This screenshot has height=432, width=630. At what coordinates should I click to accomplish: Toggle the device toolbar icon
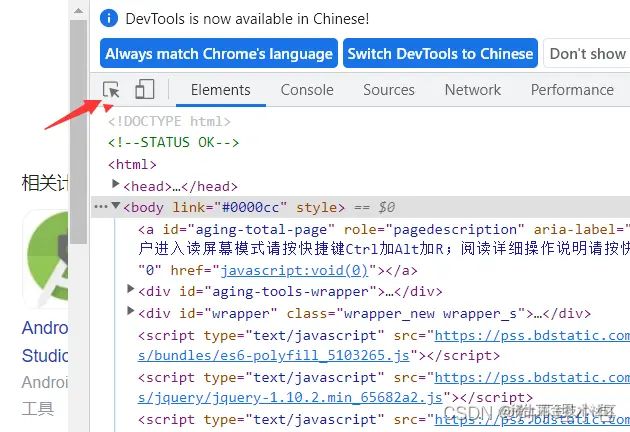point(145,89)
